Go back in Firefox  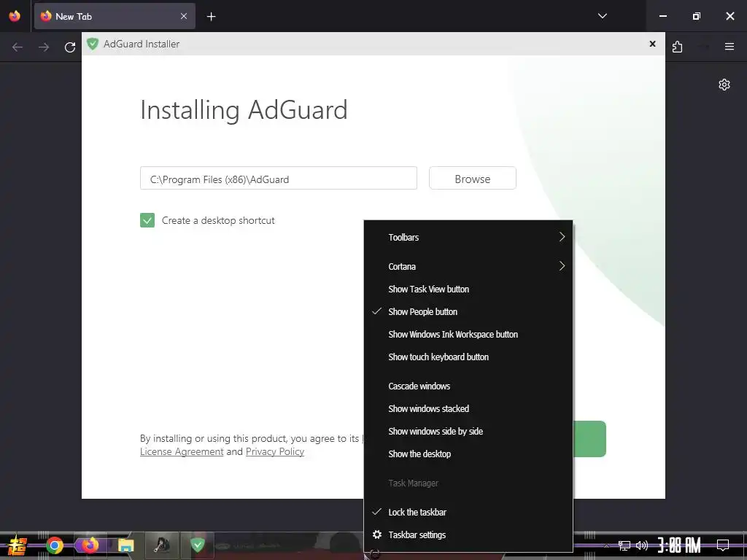(x=18, y=47)
